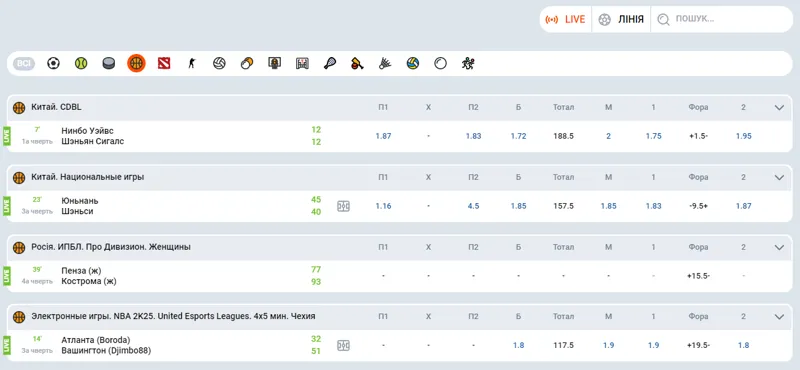The image size is (800, 370).
Task: Focus the Пошук search field
Action: point(721,19)
